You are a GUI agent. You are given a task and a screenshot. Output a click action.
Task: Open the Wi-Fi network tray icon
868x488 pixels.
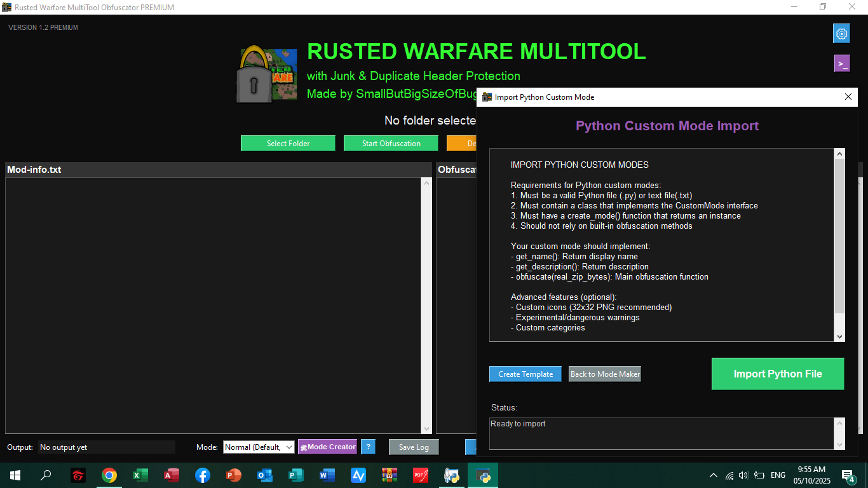click(x=729, y=475)
